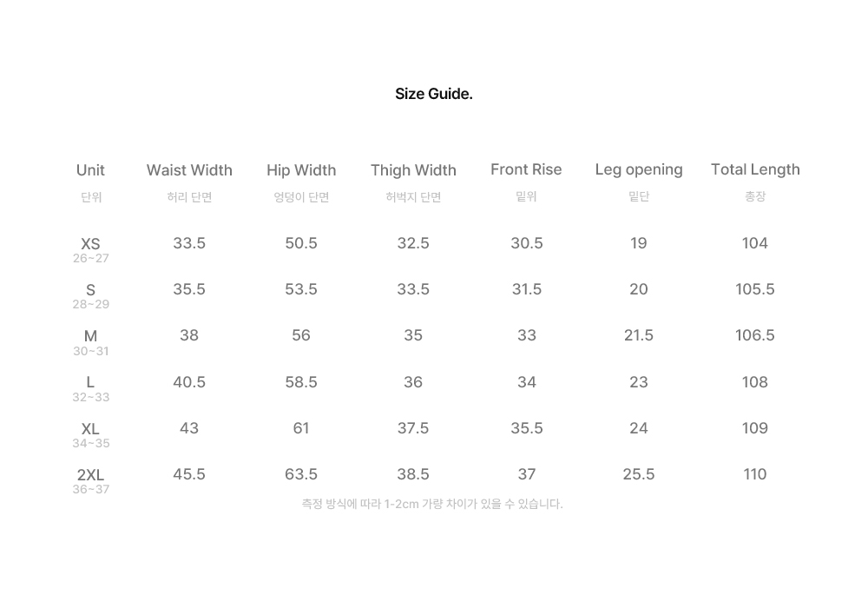The image size is (868, 595).
Task: Click the Front Rise column header
Action: click(x=526, y=169)
